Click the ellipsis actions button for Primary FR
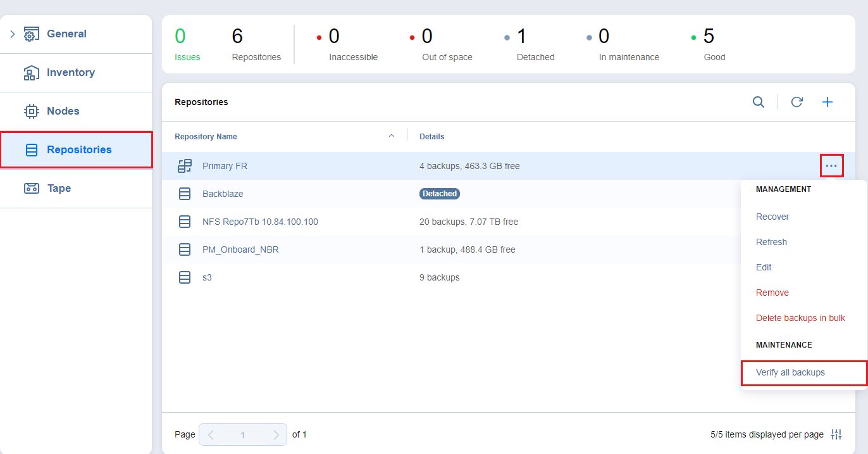 pyautogui.click(x=831, y=165)
